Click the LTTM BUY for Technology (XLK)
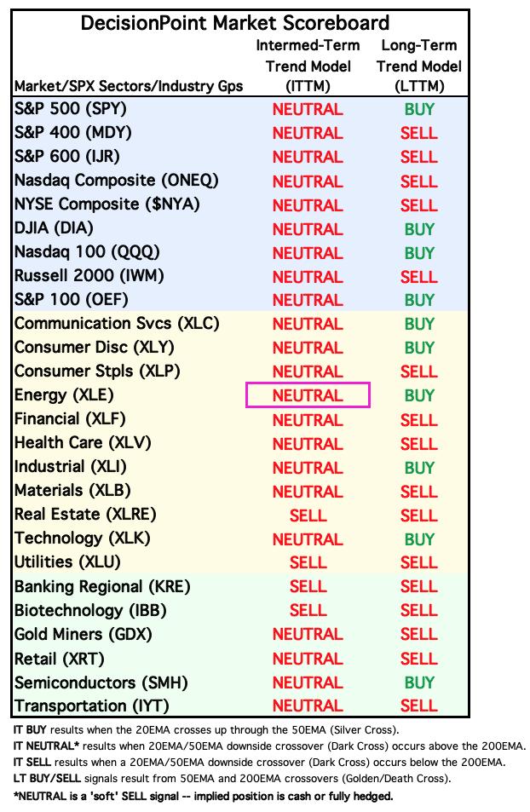The image size is (530, 812). (x=419, y=539)
